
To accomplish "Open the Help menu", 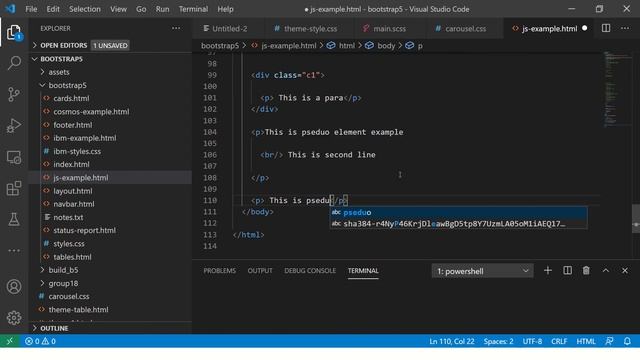I will [x=225, y=9].
